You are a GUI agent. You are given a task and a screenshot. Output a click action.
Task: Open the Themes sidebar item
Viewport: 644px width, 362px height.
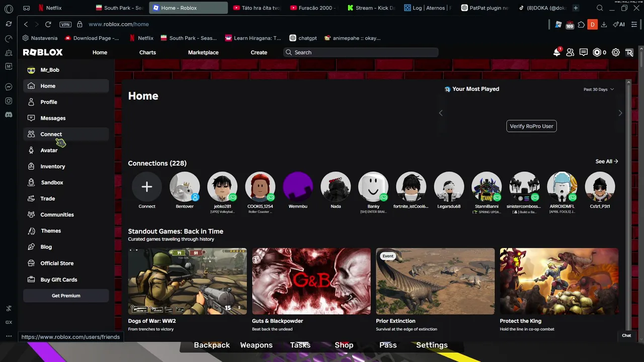point(66,231)
